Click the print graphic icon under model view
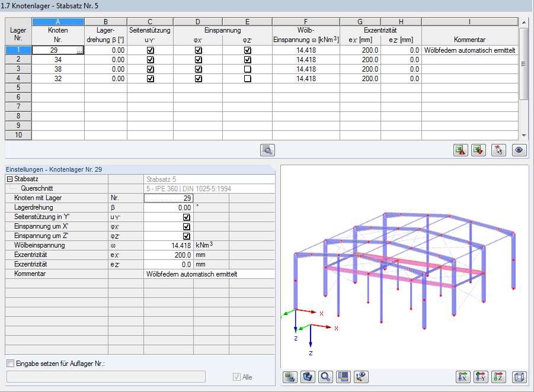This screenshot has height=392, width=534. tap(290, 377)
